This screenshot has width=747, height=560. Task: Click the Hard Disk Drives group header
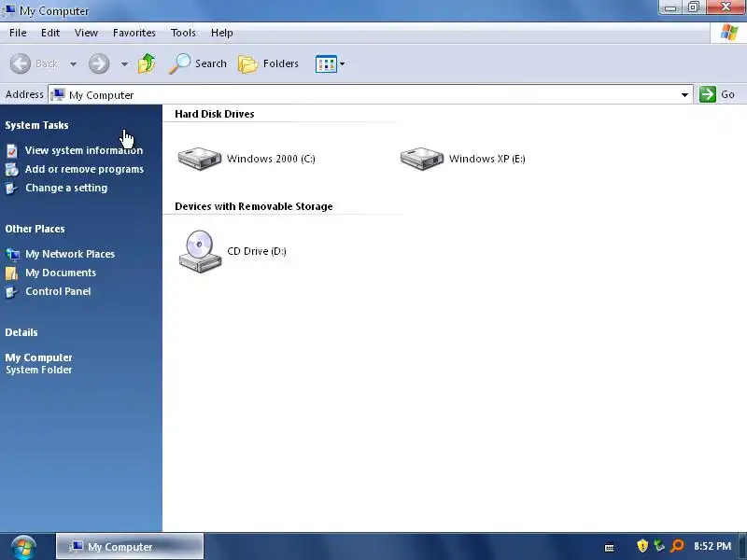tap(215, 114)
